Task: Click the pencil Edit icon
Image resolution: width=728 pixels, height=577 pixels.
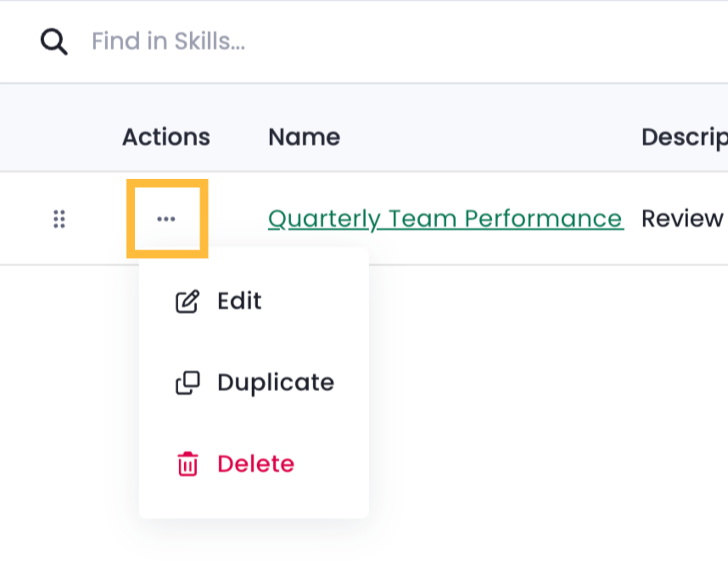Action: click(188, 301)
